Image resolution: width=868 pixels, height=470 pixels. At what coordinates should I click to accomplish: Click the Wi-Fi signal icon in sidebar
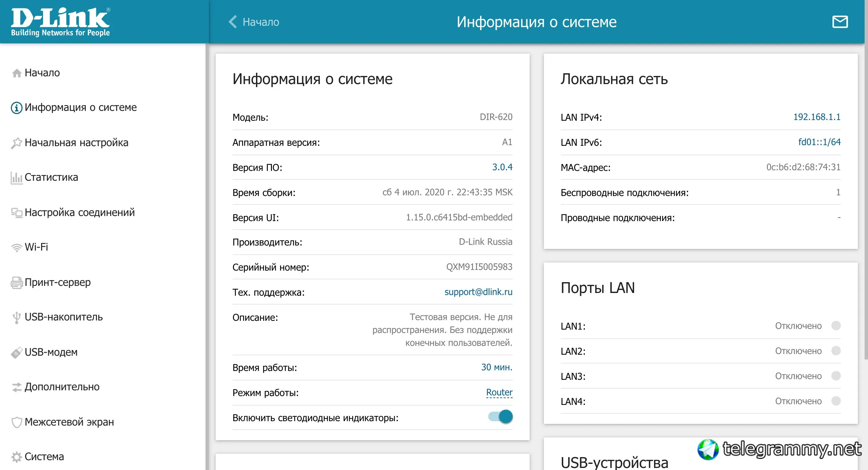(x=17, y=248)
